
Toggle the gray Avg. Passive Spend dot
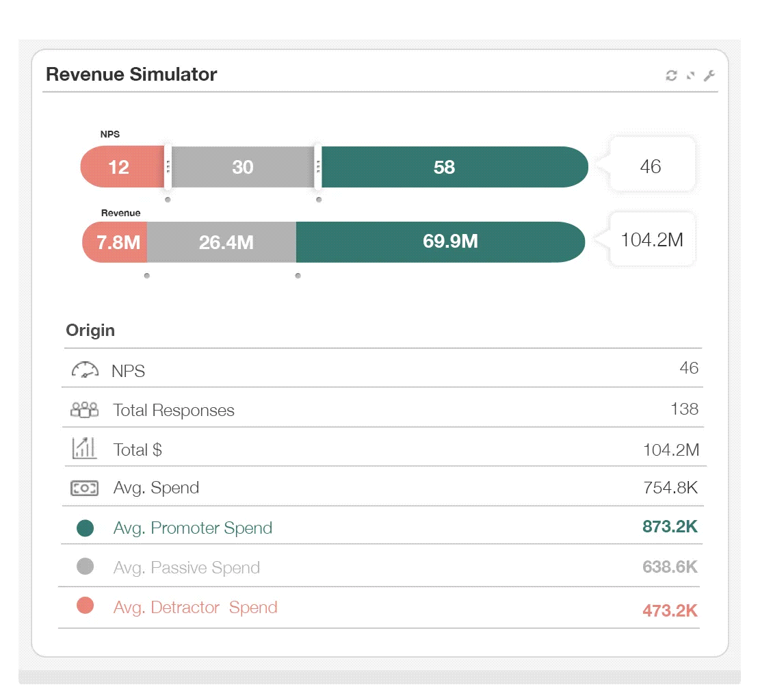click(85, 567)
